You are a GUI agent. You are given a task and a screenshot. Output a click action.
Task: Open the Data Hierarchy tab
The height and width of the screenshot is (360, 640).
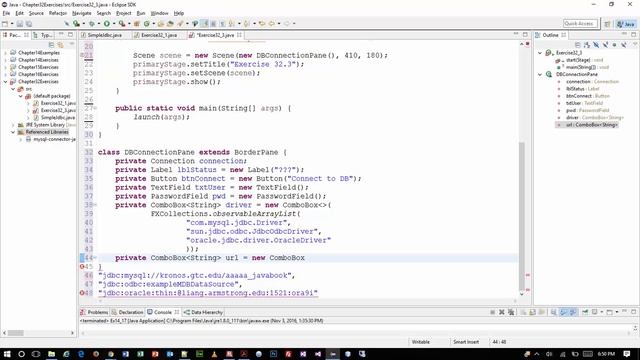pos(203,312)
